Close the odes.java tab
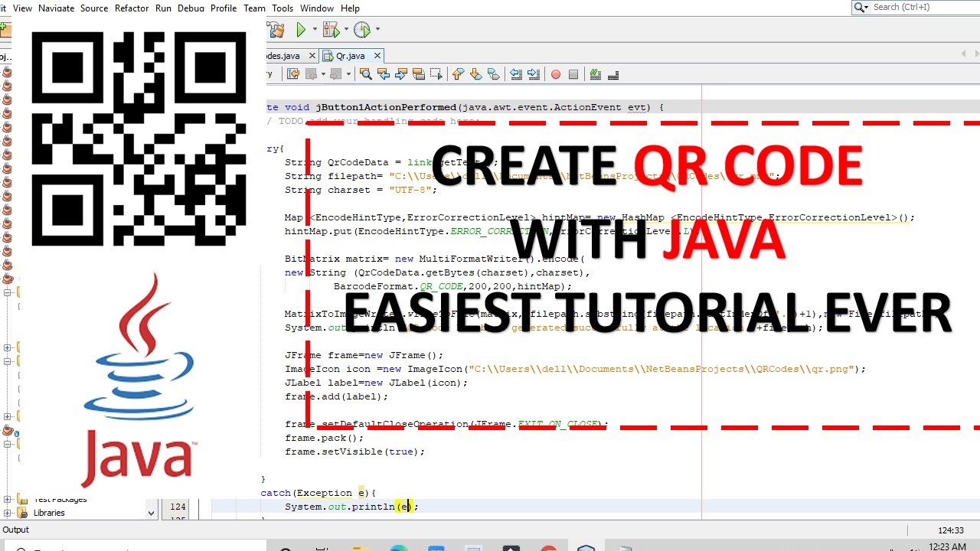980x551 pixels. coord(312,56)
